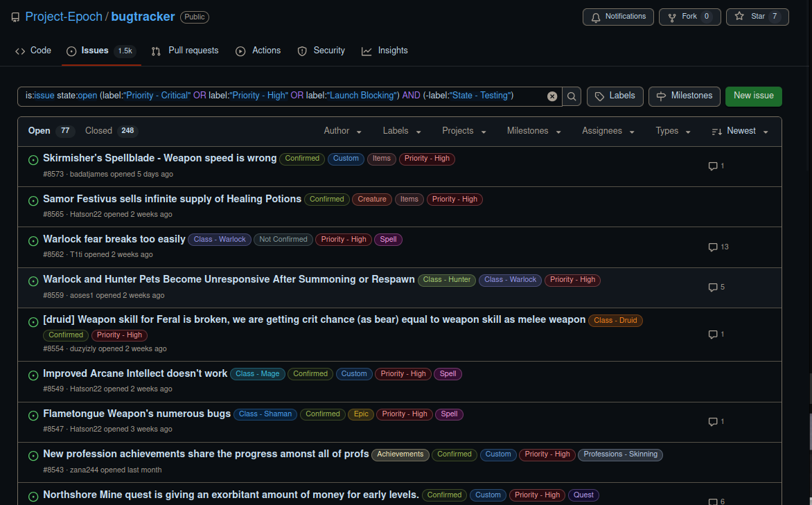The width and height of the screenshot is (812, 505).
Task: Open the Project-Epoch organization link
Action: pyautogui.click(x=64, y=17)
